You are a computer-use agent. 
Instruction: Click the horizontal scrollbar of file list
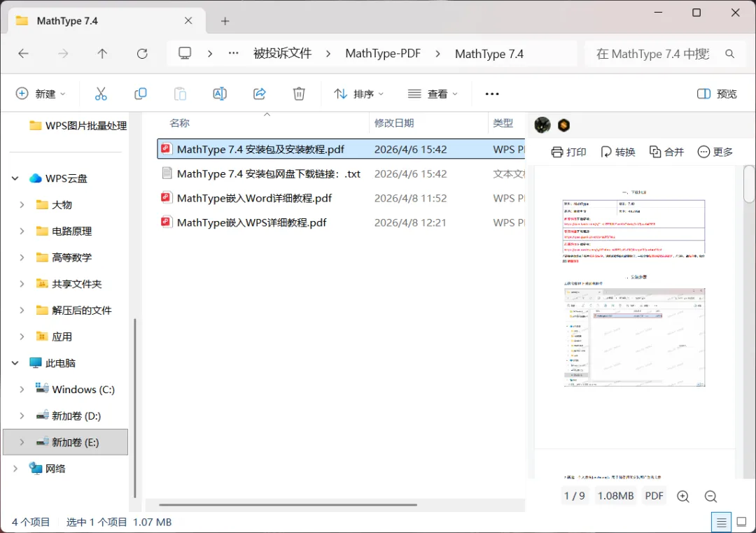tap(288, 505)
